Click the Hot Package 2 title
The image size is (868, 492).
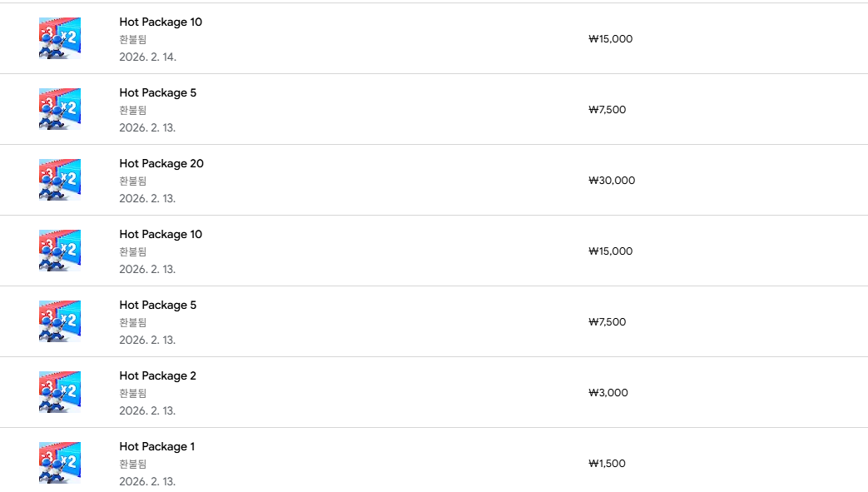click(158, 375)
